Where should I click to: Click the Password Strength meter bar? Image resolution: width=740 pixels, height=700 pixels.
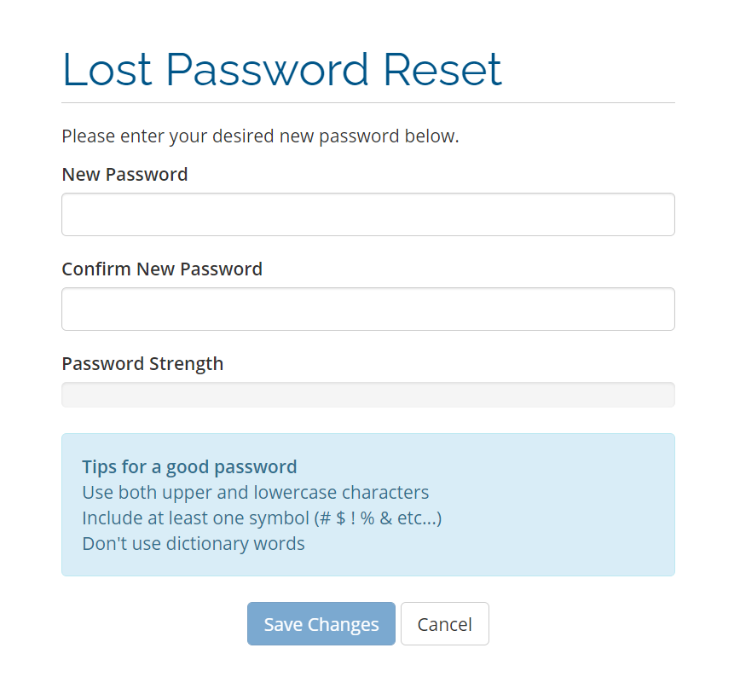[x=367, y=395]
